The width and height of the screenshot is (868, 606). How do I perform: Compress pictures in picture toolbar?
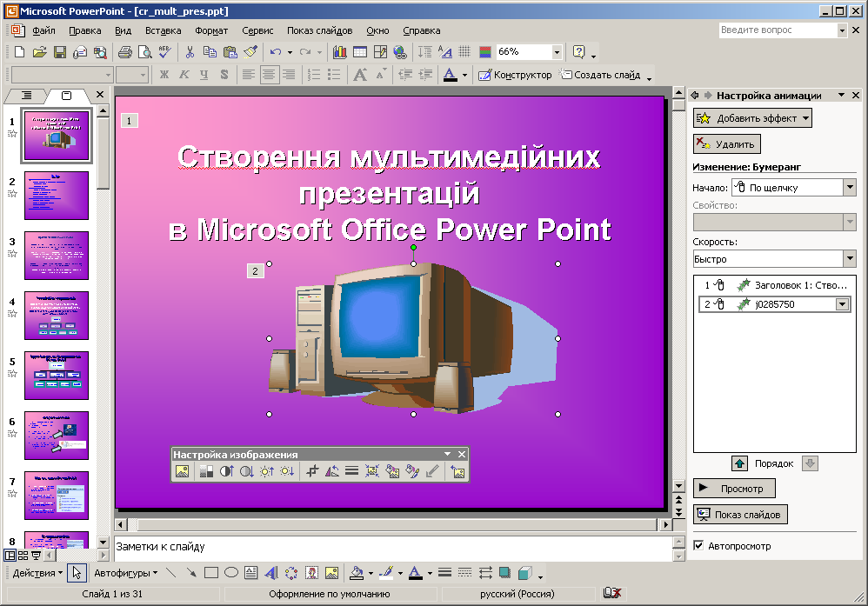click(x=372, y=471)
